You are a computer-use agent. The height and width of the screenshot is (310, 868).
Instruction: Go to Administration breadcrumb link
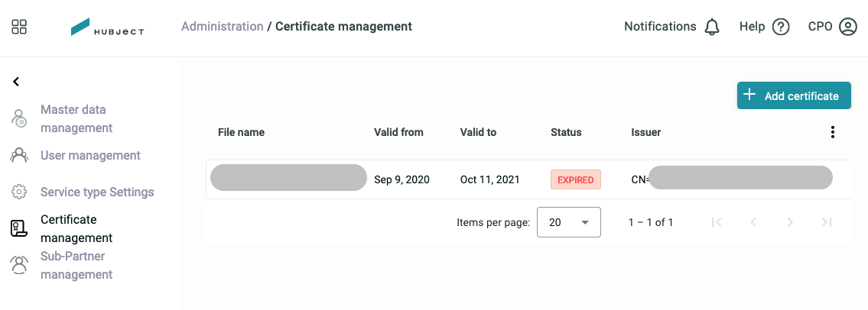[x=222, y=26]
